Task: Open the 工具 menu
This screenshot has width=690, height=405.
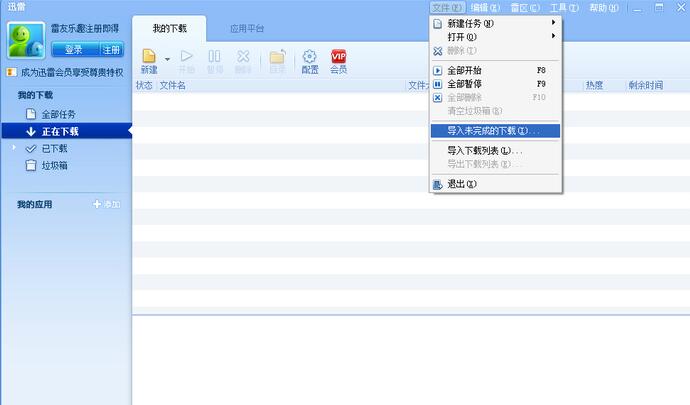Action: [x=564, y=8]
